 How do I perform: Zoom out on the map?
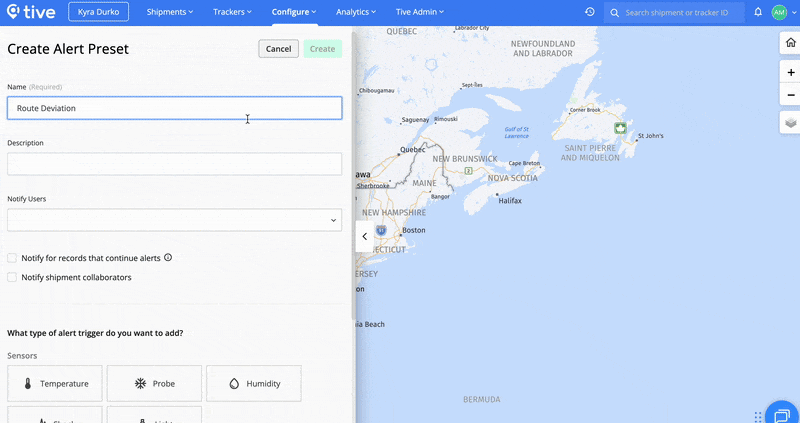[790, 95]
